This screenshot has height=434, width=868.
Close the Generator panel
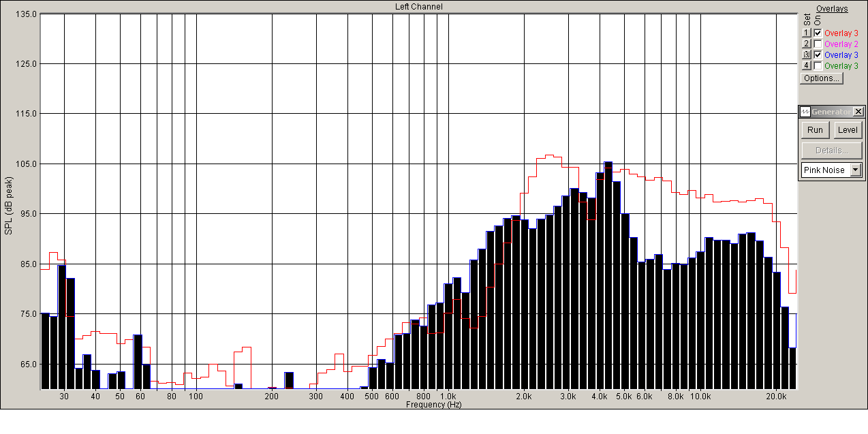click(858, 112)
